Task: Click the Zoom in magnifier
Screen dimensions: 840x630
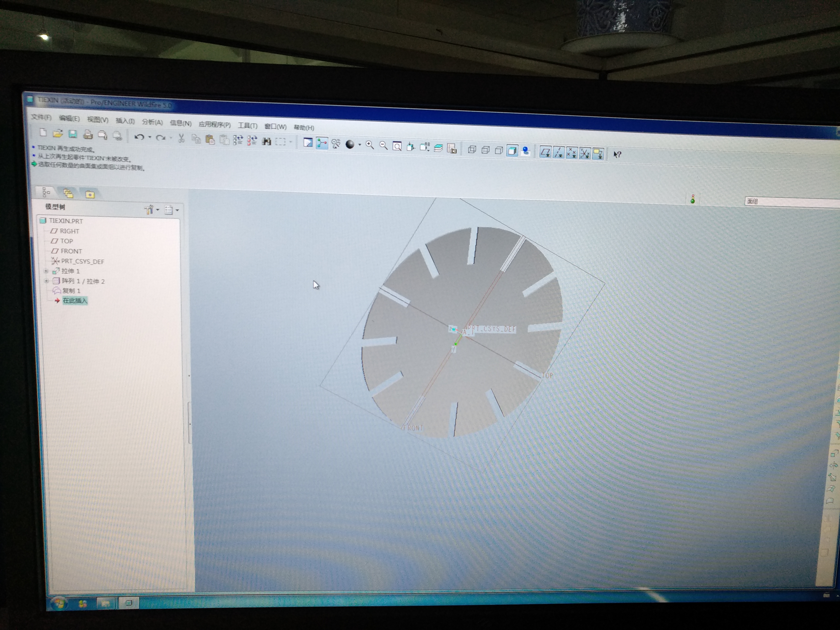Action: [369, 145]
